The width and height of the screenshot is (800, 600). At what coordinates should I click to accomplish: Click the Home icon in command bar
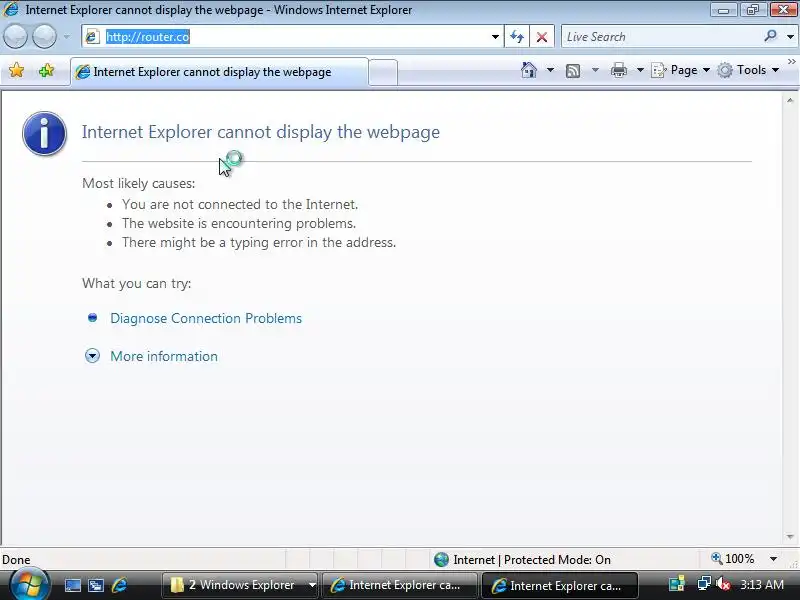(529, 70)
